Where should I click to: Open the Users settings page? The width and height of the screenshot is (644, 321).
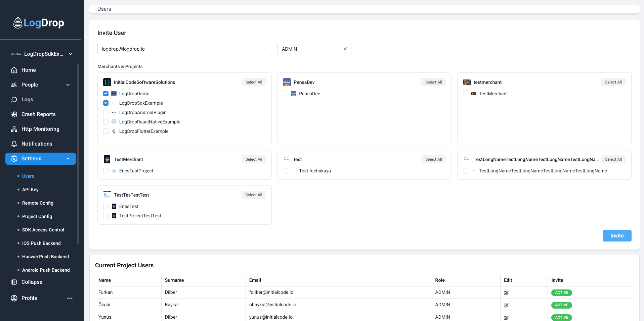[28, 176]
